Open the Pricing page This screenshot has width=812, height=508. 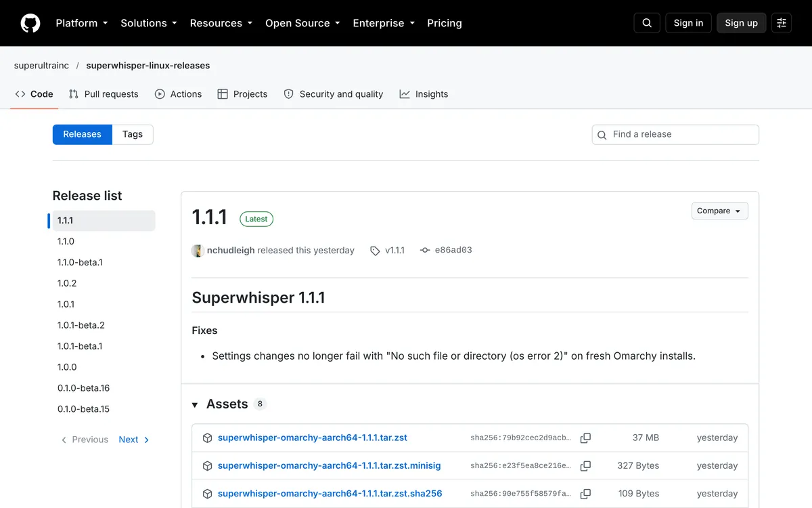tap(445, 23)
